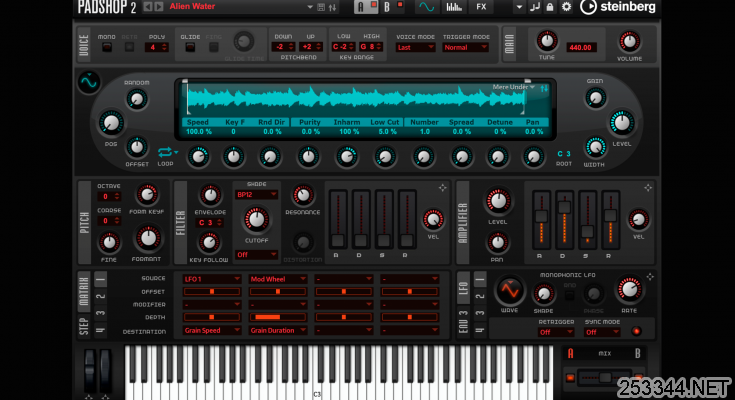Click the LFO section expand icon
The image size is (735, 400).
[x=650, y=277]
